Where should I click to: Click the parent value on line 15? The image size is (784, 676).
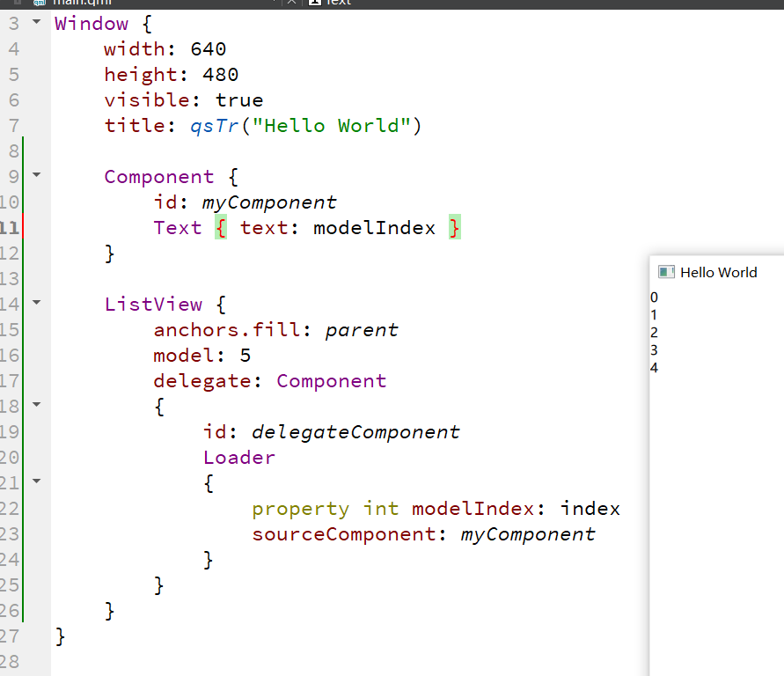362,330
